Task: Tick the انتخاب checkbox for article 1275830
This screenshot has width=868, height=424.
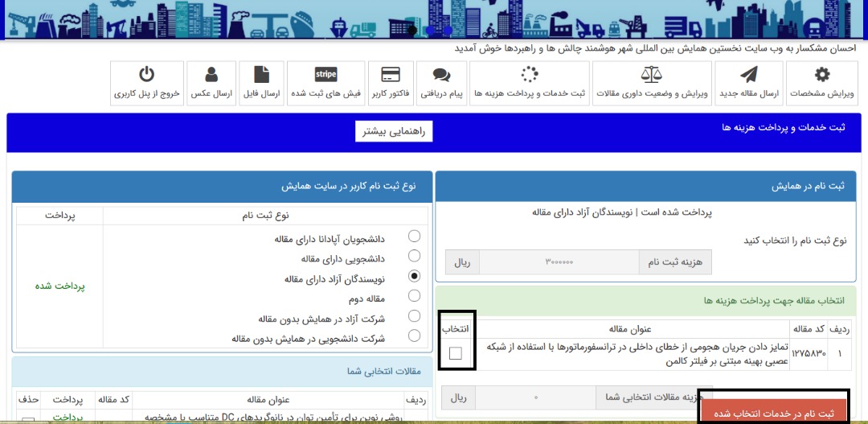Action: tap(456, 353)
